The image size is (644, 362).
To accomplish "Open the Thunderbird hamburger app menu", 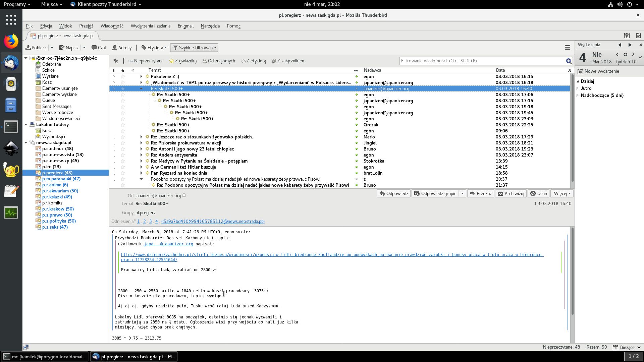I will click(x=567, y=48).
